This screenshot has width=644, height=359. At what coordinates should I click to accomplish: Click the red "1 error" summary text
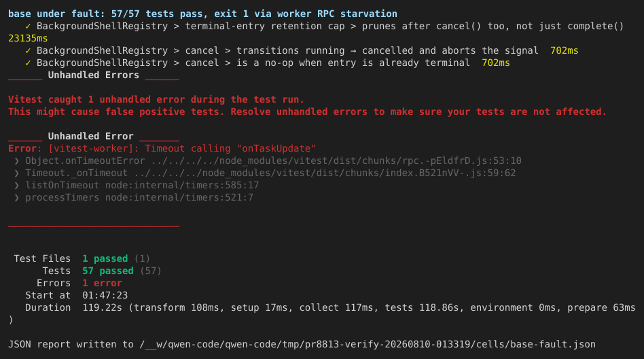point(103,284)
